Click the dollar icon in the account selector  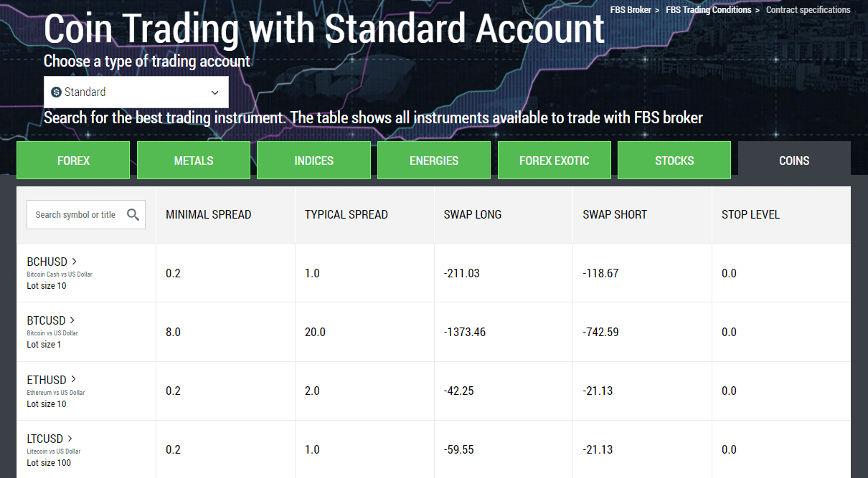click(x=57, y=92)
